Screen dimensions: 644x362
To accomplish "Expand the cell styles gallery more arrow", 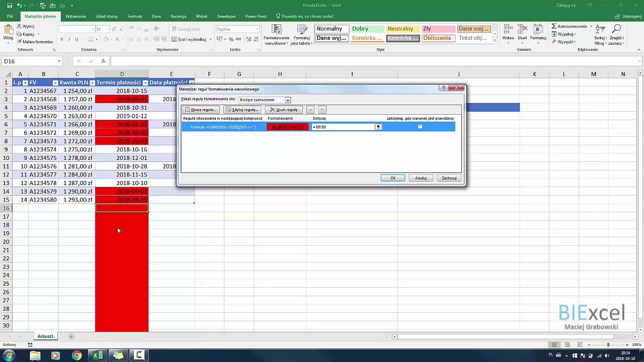I will coord(495,41).
